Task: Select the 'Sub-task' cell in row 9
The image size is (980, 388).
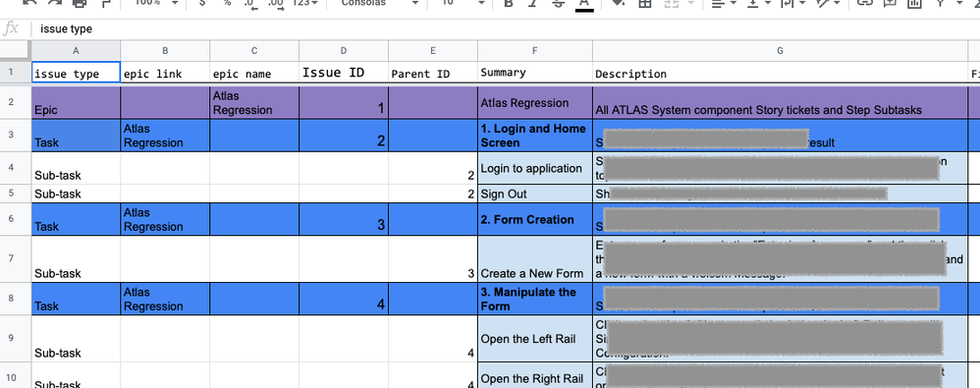Action: click(76, 339)
